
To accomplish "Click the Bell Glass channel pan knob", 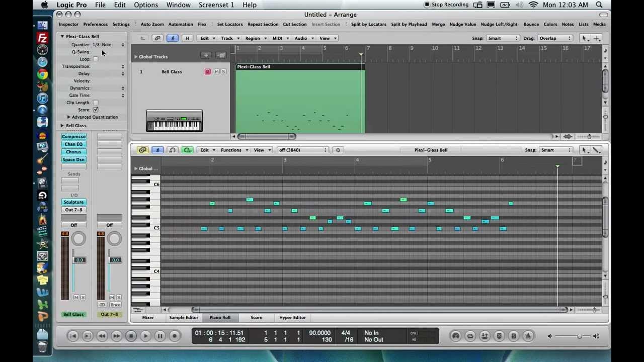I will [x=78, y=239].
